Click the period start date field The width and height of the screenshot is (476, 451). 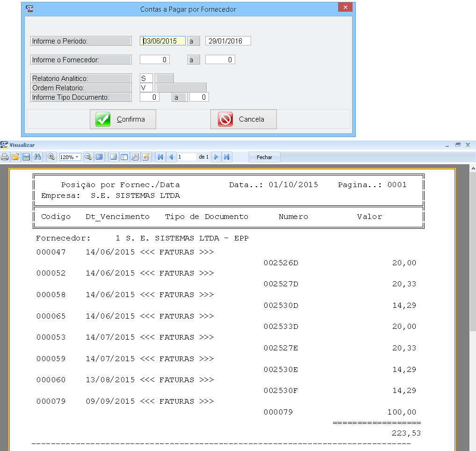163,41
